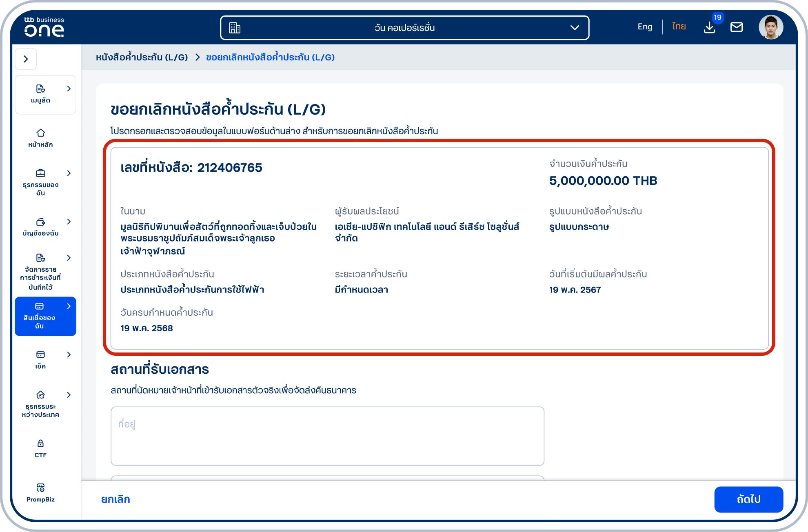Click the ที่อยู่ address text field

click(327, 436)
